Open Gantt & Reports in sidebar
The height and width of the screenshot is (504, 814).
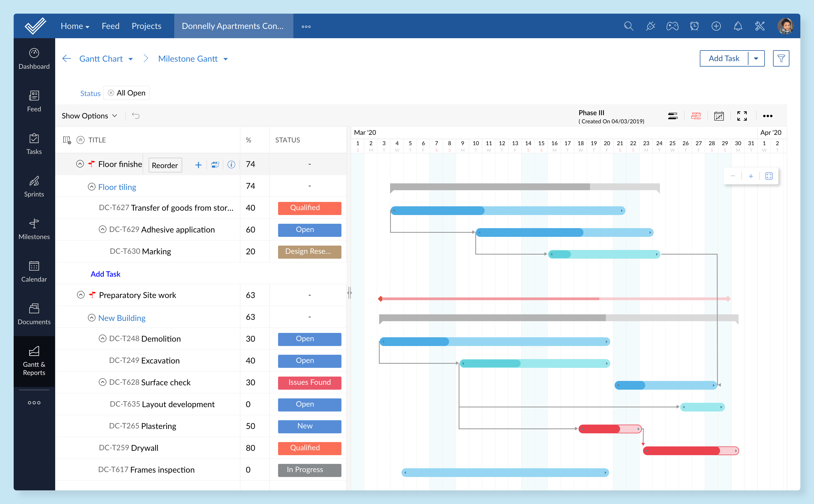pos(34,361)
